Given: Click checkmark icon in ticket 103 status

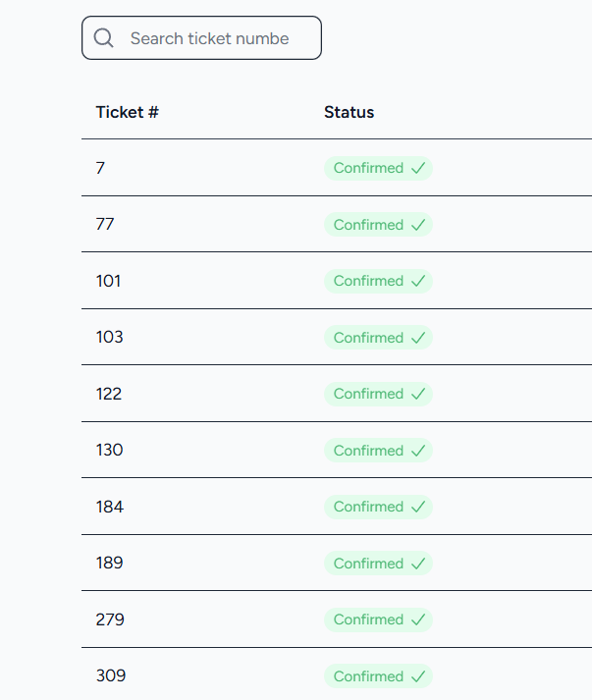Looking at the screenshot, I should 418,338.
